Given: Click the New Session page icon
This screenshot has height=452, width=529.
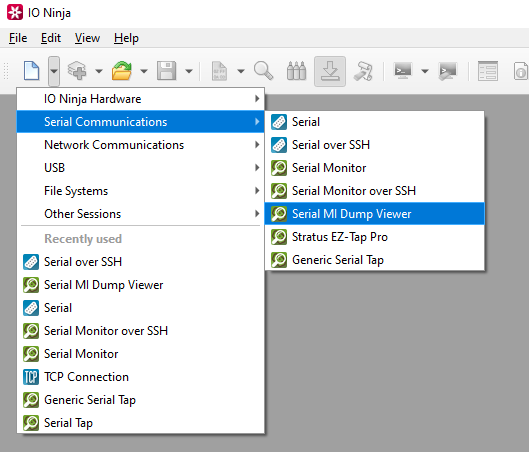Looking at the screenshot, I should click(31, 71).
